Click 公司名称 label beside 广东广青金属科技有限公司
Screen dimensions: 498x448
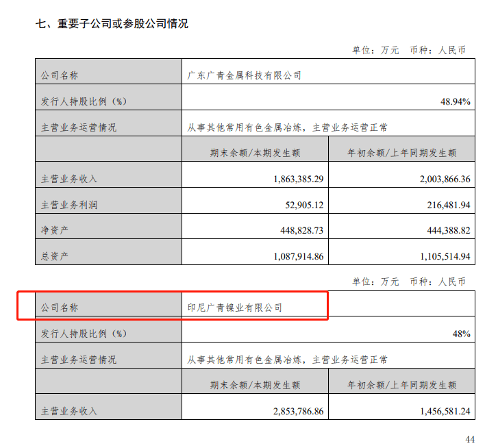click(60, 75)
